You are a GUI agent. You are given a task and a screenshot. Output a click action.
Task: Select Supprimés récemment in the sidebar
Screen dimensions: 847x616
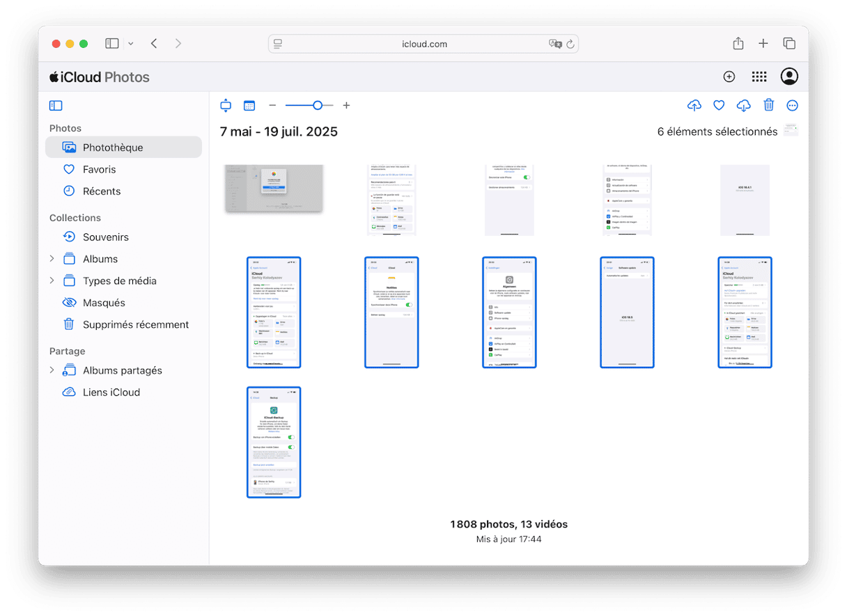coord(135,324)
